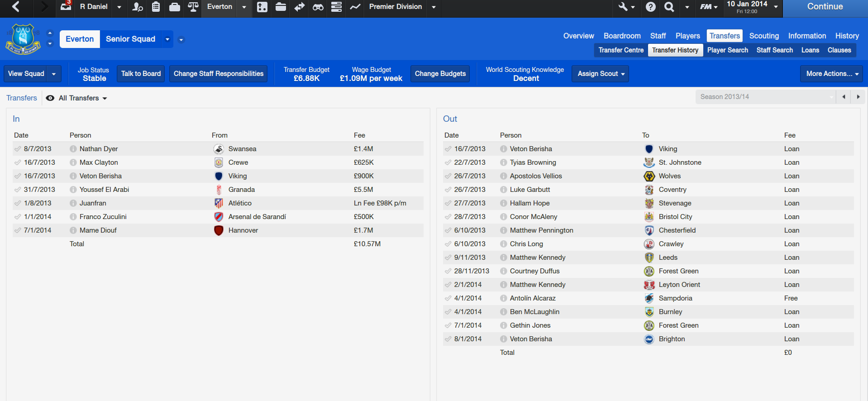Open the Scouting tab
Screen dimensions: 868x401
[764, 36]
